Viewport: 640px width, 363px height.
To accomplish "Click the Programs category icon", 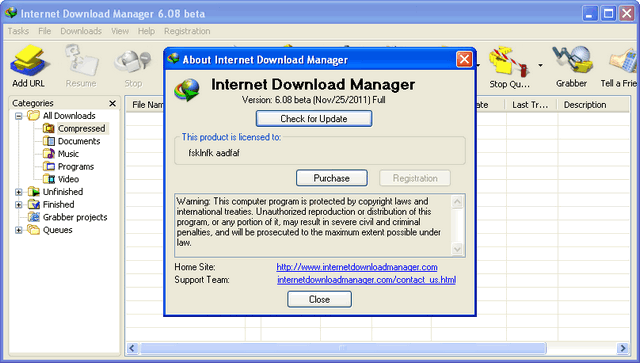I will point(49,167).
